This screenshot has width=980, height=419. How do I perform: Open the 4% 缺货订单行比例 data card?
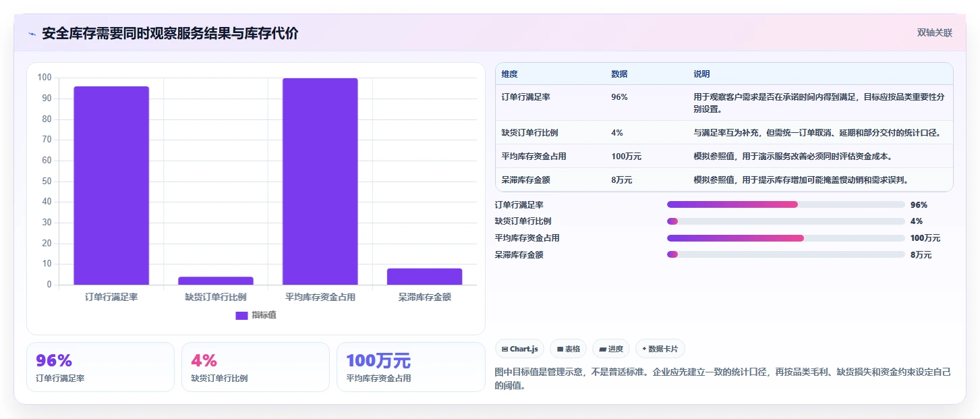pyautogui.click(x=256, y=367)
